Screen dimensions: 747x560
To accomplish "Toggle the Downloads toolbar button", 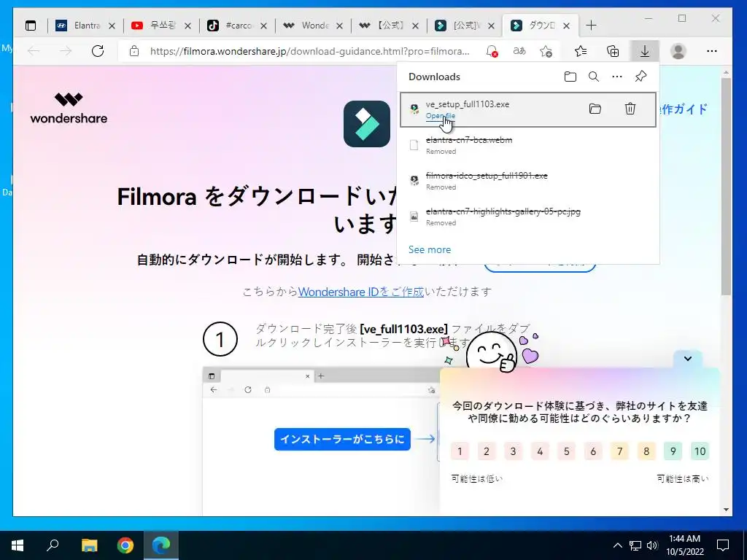I will (x=645, y=51).
